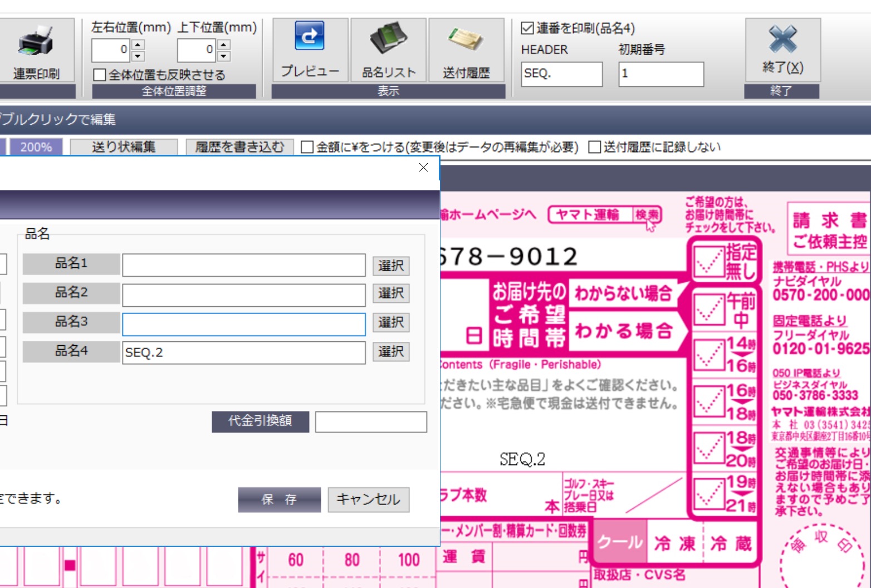Click the 品名1 label
The height and width of the screenshot is (588, 871).
tap(71, 263)
